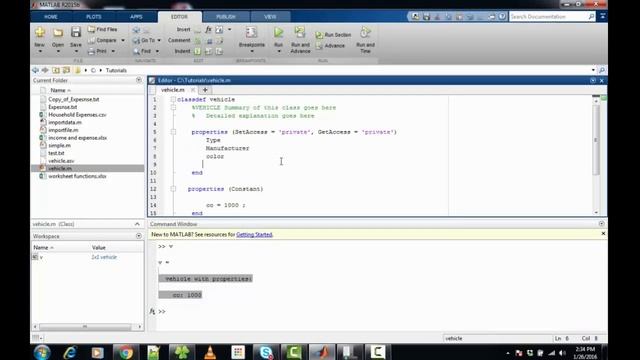Image resolution: width=640 pixels, height=360 pixels.
Task: Insert a function with fx icon
Action: click(x=209, y=29)
